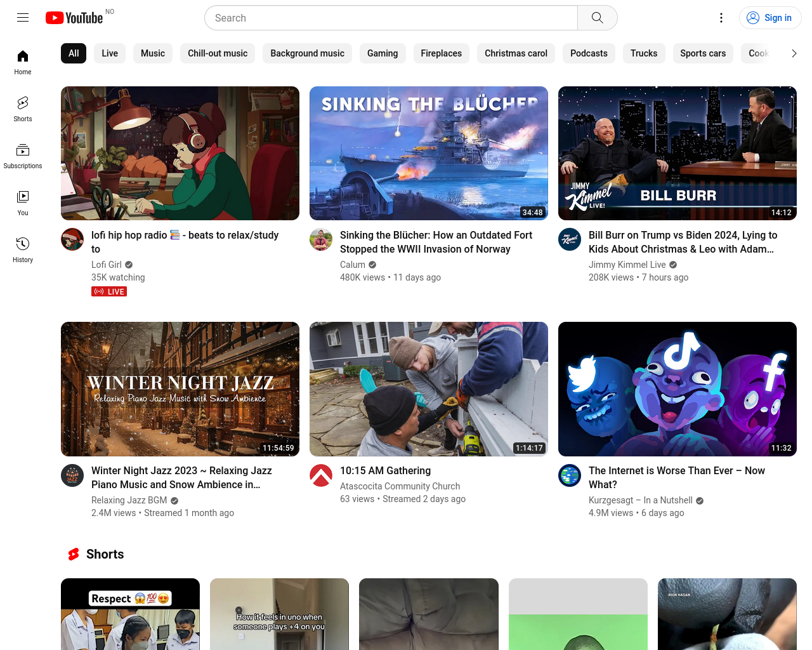Click the Kurzgesagt channel avatar
The width and height of the screenshot is (812, 650).
point(570,475)
